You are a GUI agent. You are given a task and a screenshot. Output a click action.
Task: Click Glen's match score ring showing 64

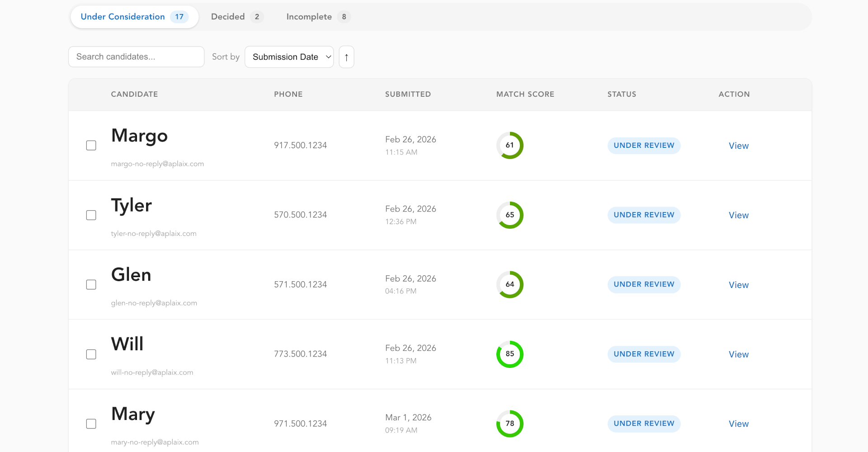pyautogui.click(x=509, y=285)
